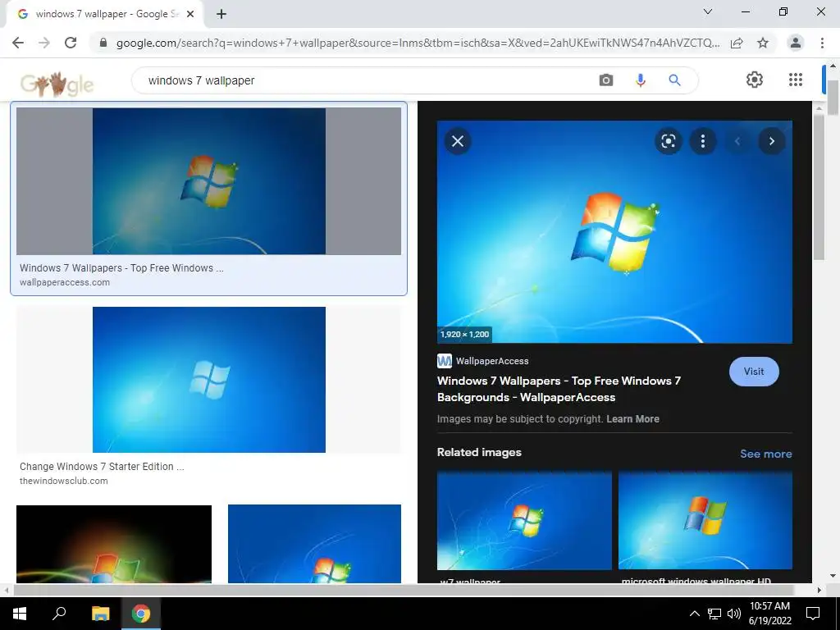The height and width of the screenshot is (630, 840).
Task: Open File Explorer from taskbar
Action: [x=100, y=614]
